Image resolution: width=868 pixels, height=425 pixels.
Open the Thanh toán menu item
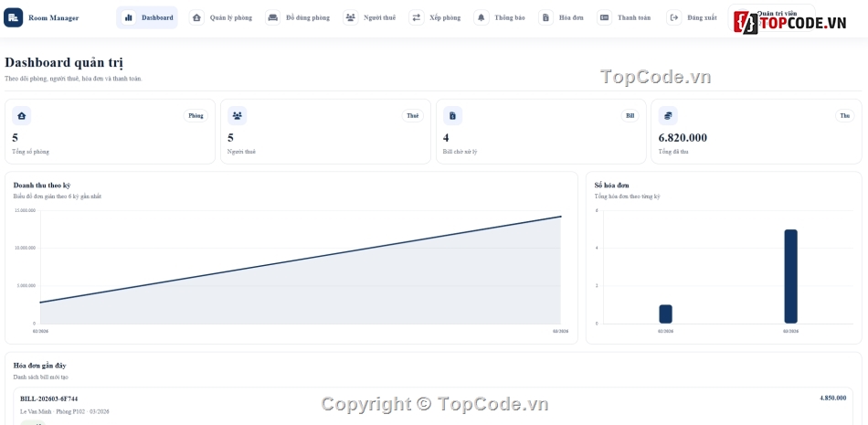click(624, 17)
